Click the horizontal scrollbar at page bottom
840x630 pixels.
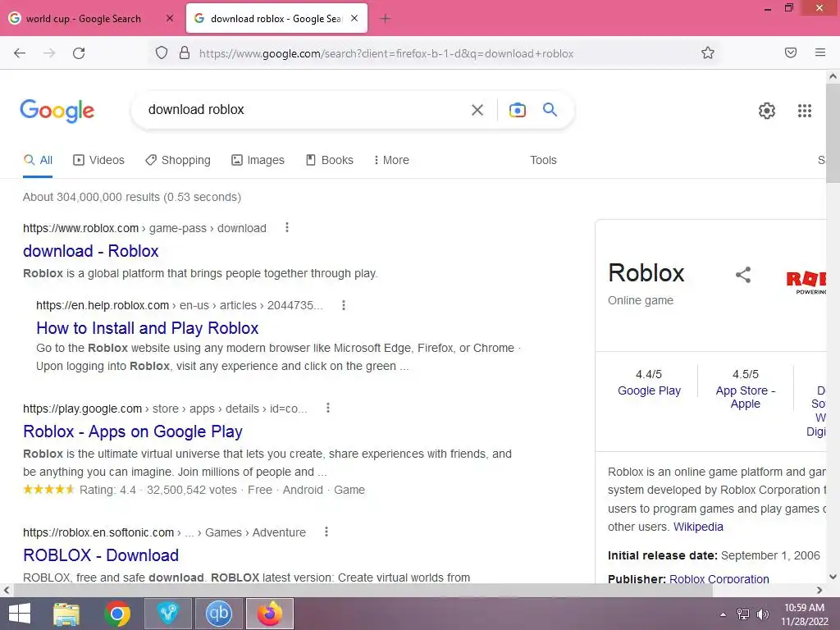click(x=363, y=590)
